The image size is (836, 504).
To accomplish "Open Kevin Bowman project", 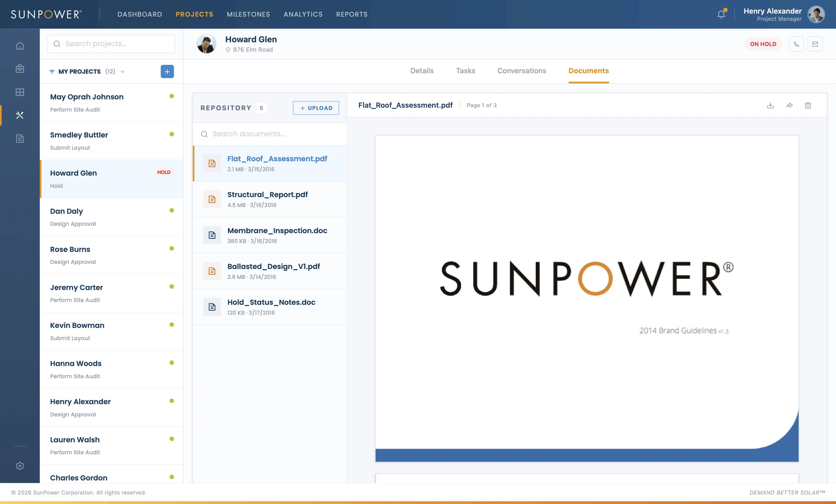I will coord(111,331).
